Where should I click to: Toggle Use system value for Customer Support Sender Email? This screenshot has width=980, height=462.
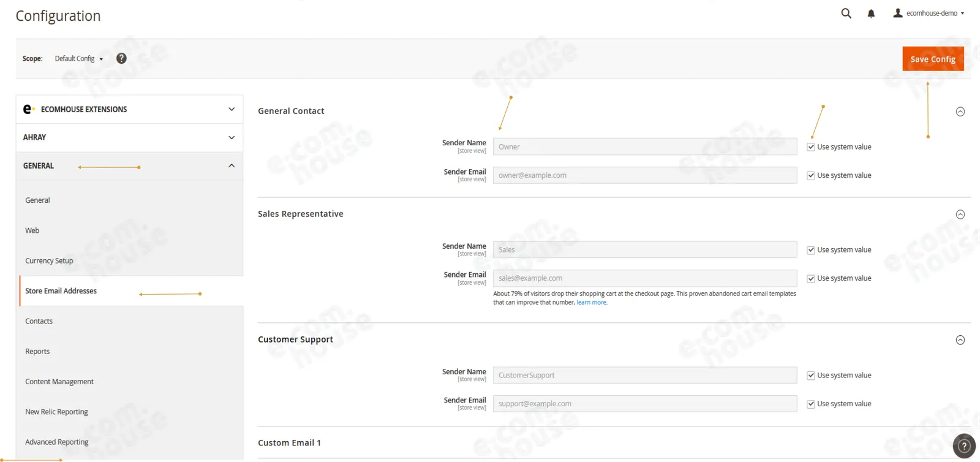[x=811, y=404]
